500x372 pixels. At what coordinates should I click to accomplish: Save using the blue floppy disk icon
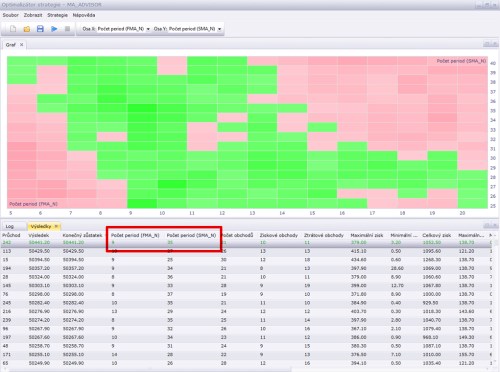point(40,29)
